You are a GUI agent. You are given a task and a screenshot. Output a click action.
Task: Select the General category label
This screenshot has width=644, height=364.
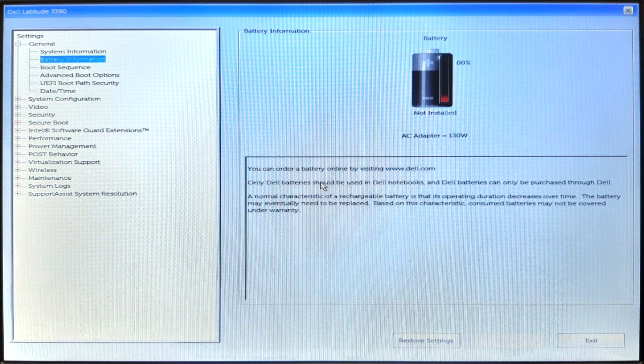click(42, 44)
